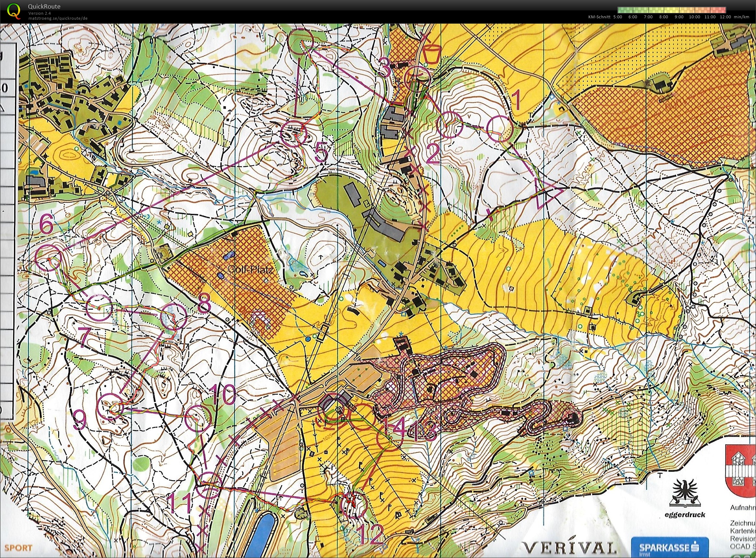The height and width of the screenshot is (558, 756).
Task: Select control circle number 6
Action: click(x=48, y=257)
